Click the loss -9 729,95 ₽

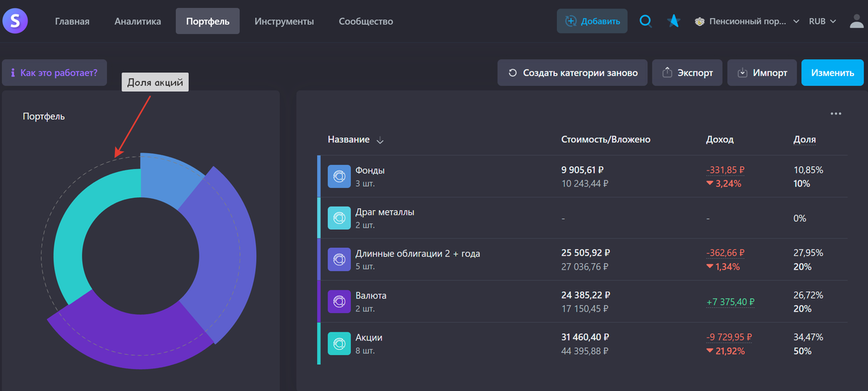coord(731,338)
